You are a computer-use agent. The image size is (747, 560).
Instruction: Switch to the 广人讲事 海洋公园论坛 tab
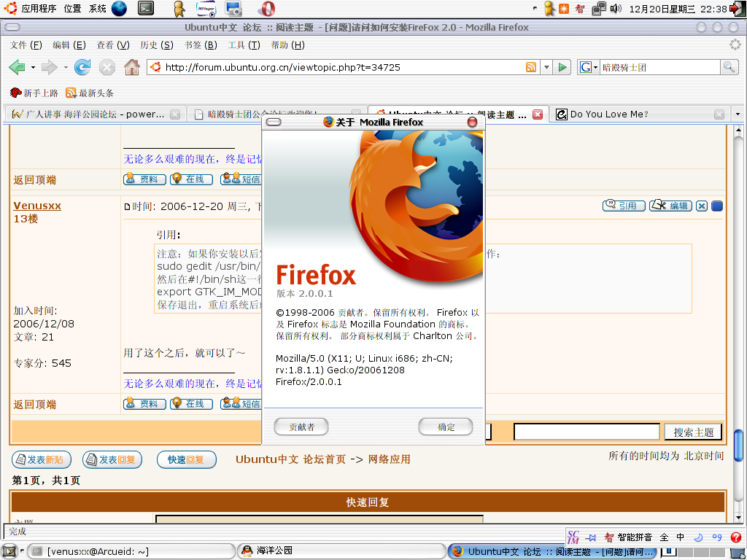[x=96, y=114]
